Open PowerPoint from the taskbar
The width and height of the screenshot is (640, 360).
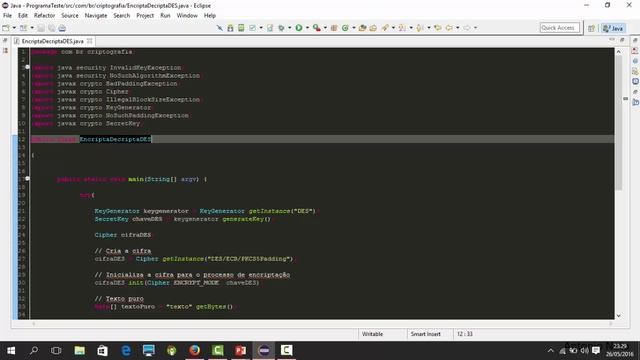point(240,350)
